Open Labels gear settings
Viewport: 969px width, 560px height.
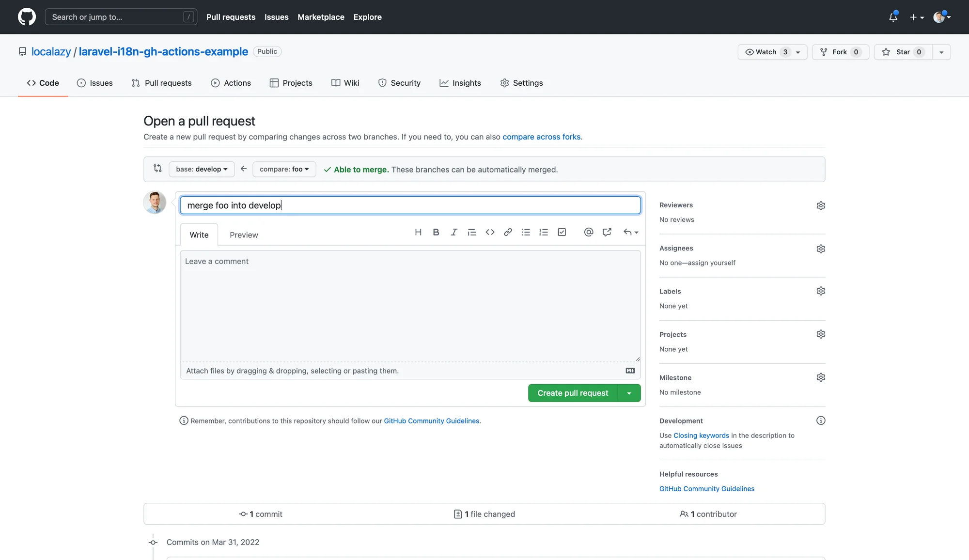(821, 291)
